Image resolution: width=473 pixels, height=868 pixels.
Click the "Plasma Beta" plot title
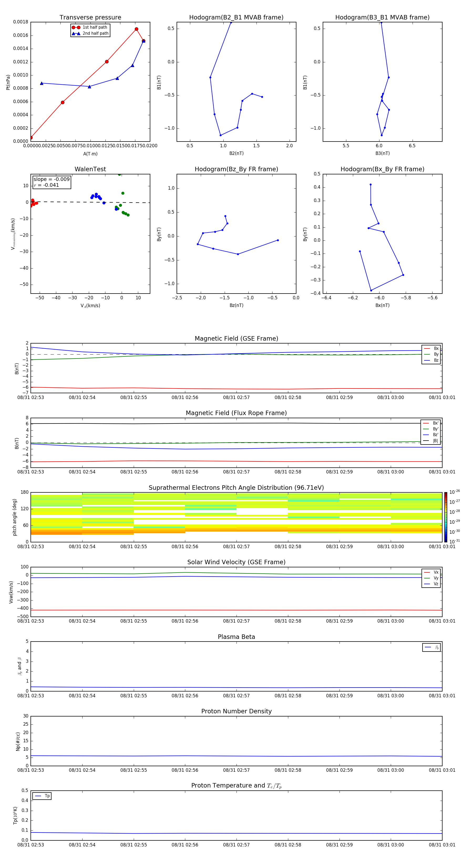click(x=236, y=637)
